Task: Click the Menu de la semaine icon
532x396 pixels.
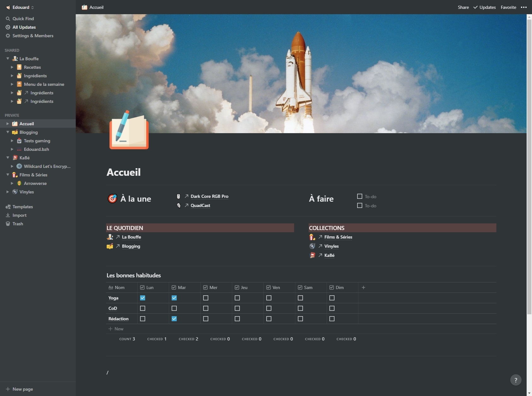Action: click(19, 84)
